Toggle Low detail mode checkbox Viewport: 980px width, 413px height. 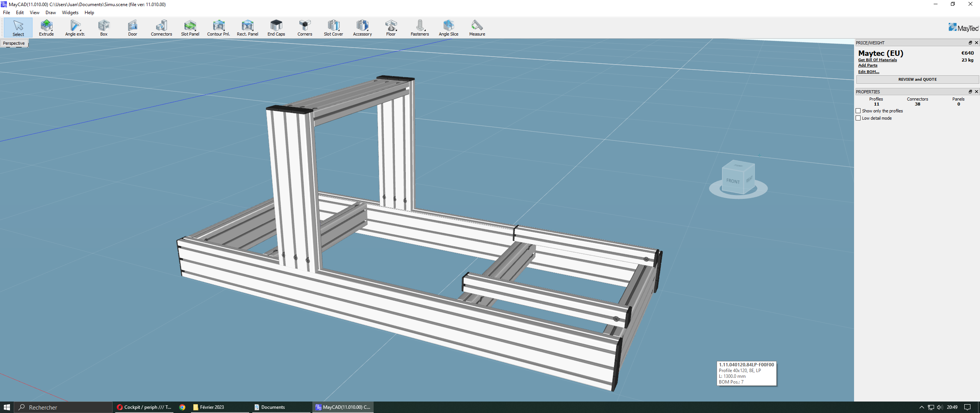[858, 118]
